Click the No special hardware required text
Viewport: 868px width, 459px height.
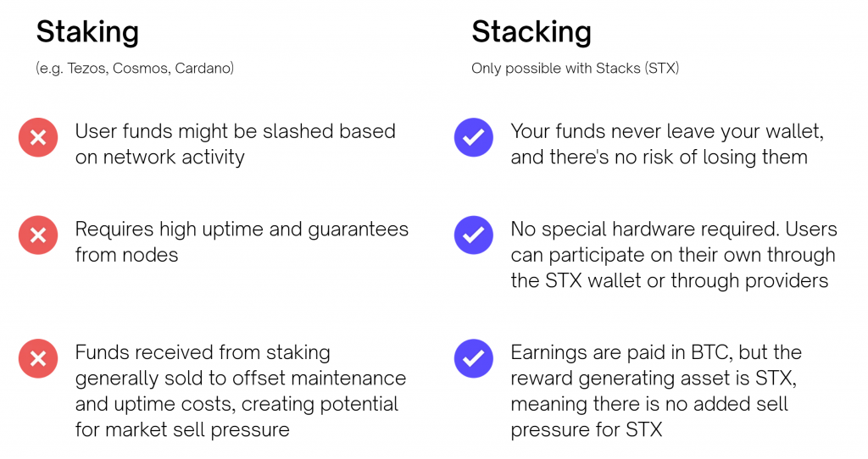tap(674, 254)
